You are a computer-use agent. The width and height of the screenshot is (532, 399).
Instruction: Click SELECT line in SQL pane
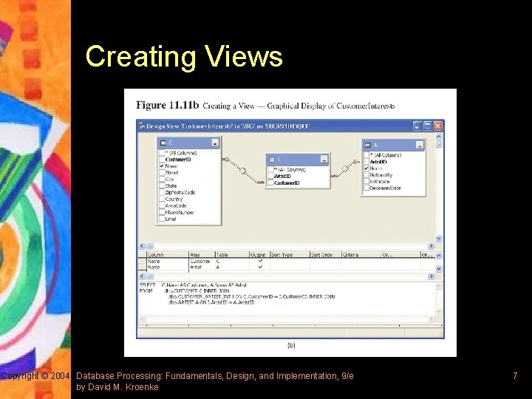193,285
